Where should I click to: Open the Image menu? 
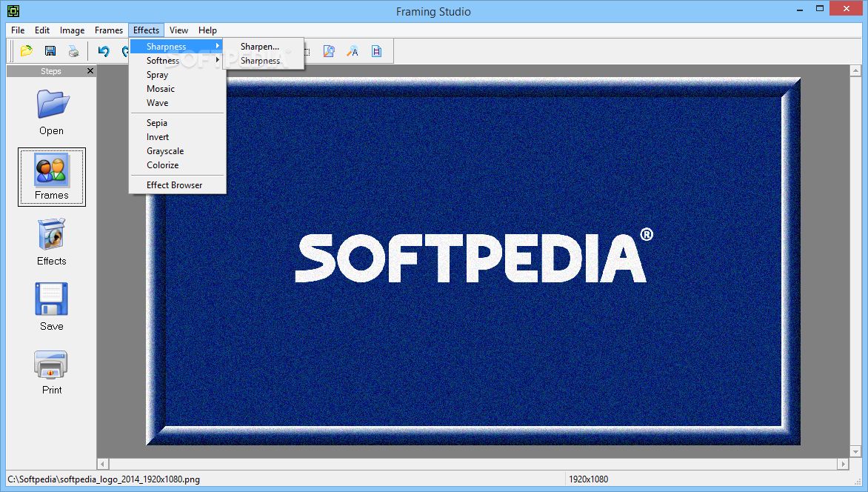[x=72, y=30]
